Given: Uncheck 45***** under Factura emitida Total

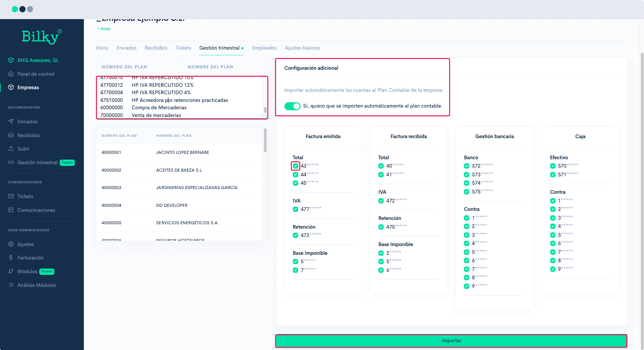Looking at the screenshot, I should [x=296, y=183].
